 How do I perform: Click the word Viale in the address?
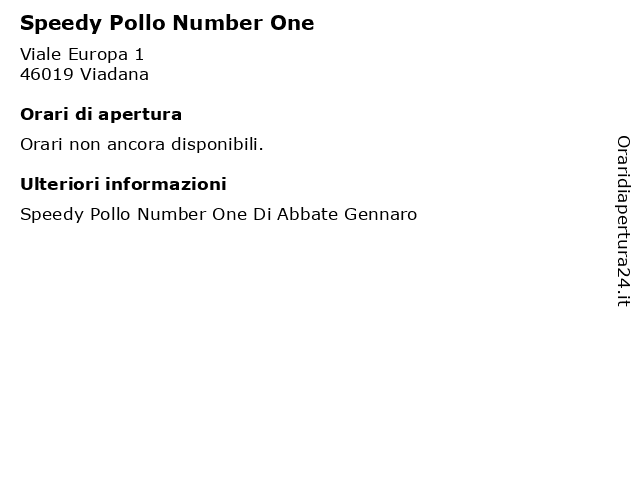tap(40, 54)
